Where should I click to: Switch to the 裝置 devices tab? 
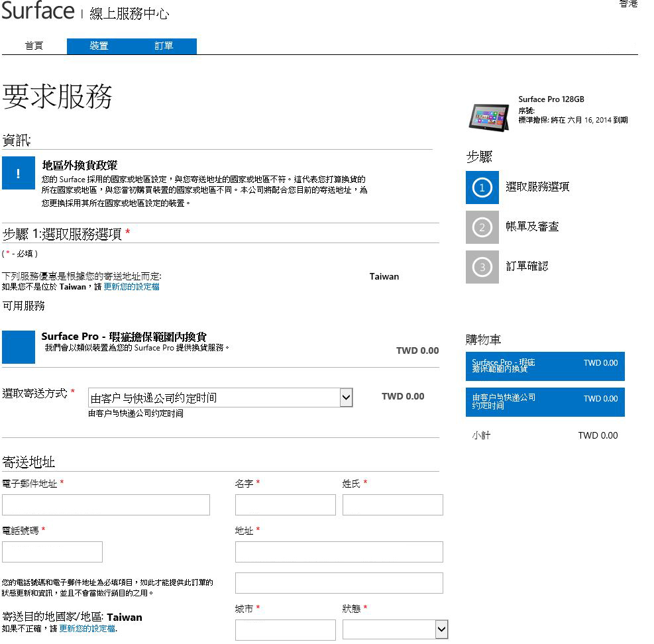coord(99,46)
